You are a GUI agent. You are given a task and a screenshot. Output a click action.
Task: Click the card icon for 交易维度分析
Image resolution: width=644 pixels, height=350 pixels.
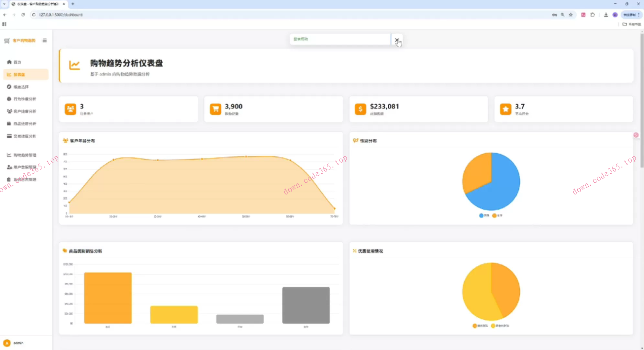pyautogui.click(x=9, y=136)
